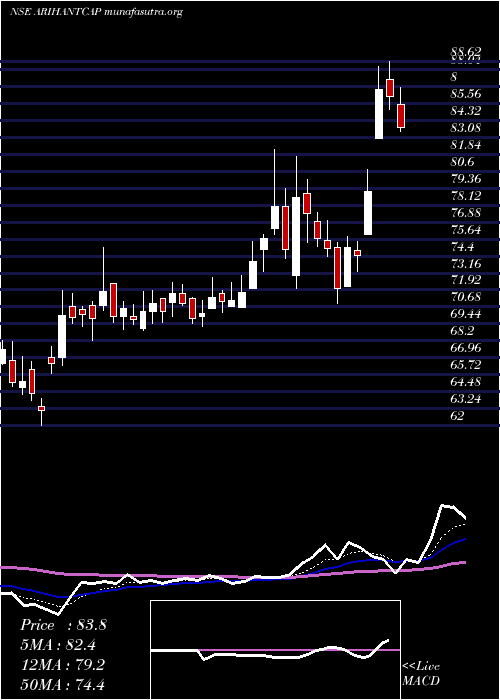Select the 69.44 price axis label
The width and height of the screenshot is (500, 700).
(466, 314)
